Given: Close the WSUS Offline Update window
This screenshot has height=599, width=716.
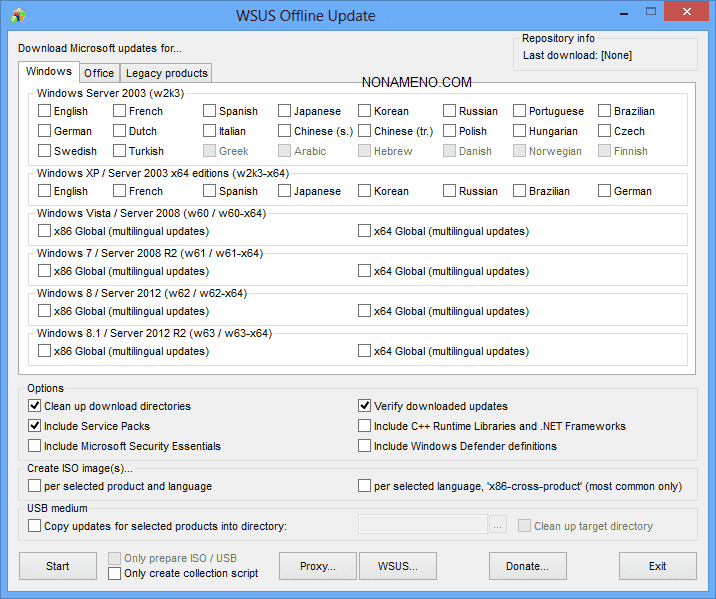Looking at the screenshot, I should 689,13.
